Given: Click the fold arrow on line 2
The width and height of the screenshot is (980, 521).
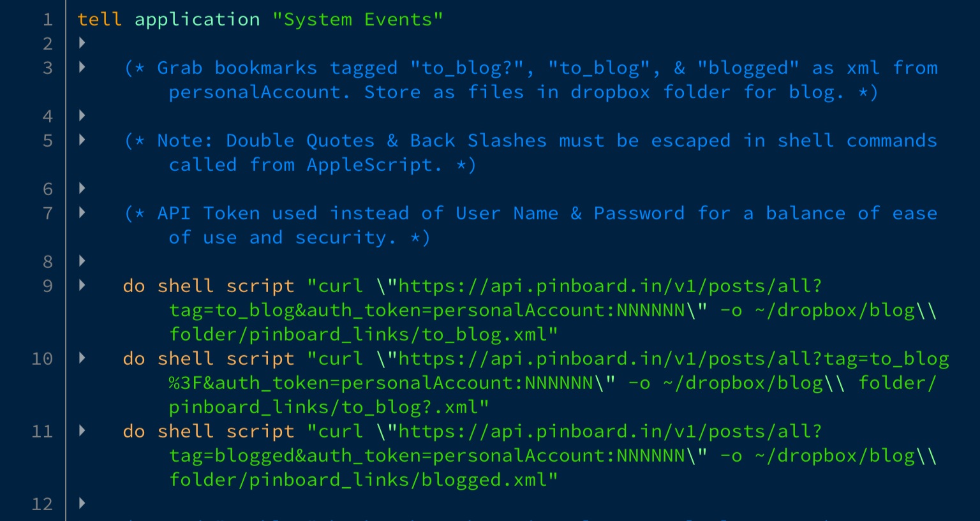Looking at the screenshot, I should click(x=82, y=43).
